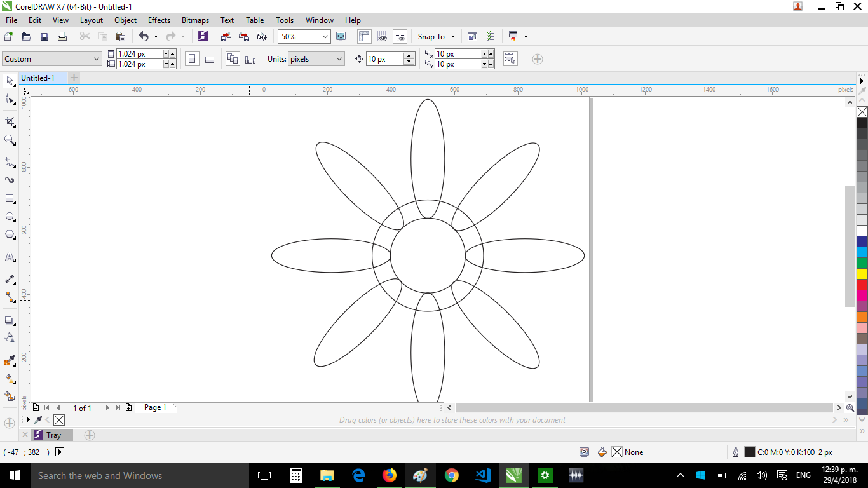
Task: Choose the no-color swatch atop palette
Action: click(x=862, y=112)
